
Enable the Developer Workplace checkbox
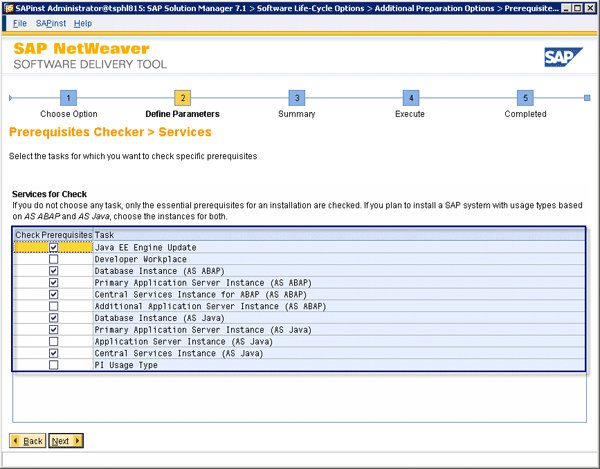point(53,259)
